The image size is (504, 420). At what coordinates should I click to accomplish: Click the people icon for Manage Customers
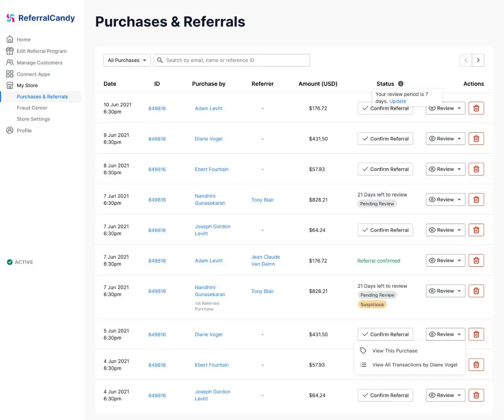click(10, 62)
